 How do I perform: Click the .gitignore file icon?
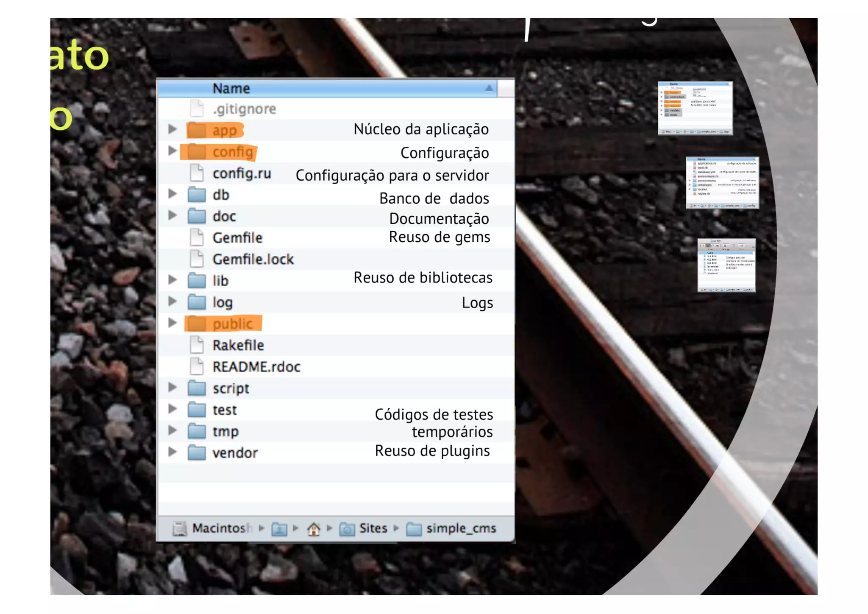[197, 109]
